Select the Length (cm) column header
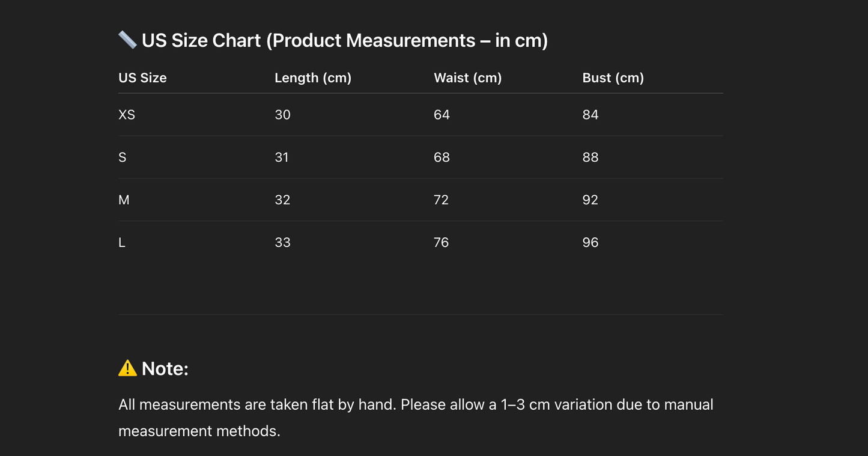This screenshot has width=868, height=456. pos(313,78)
